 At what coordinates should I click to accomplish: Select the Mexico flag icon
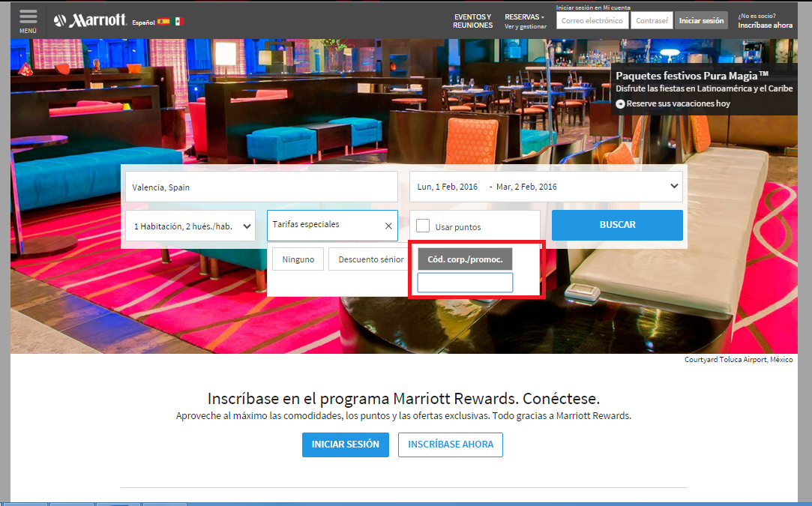coord(178,22)
